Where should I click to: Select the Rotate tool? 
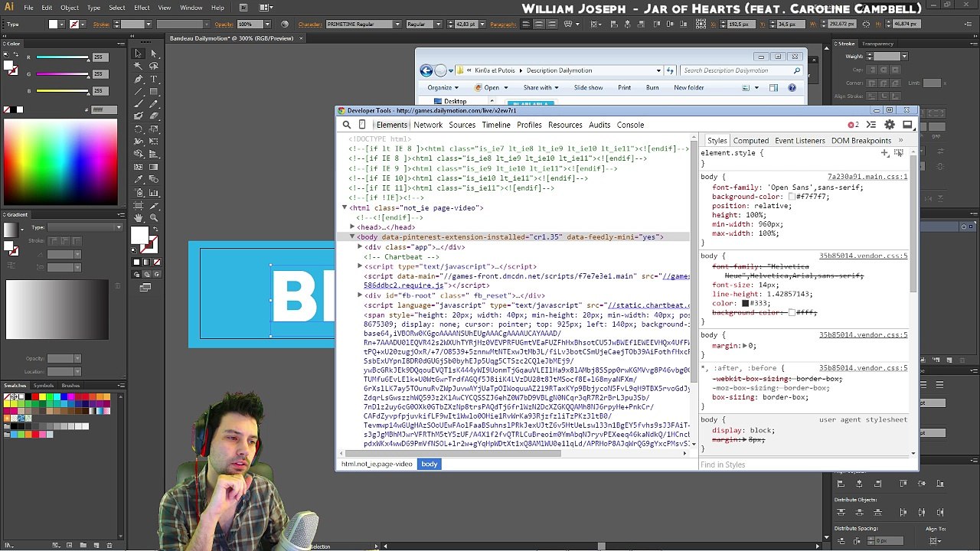coord(138,129)
